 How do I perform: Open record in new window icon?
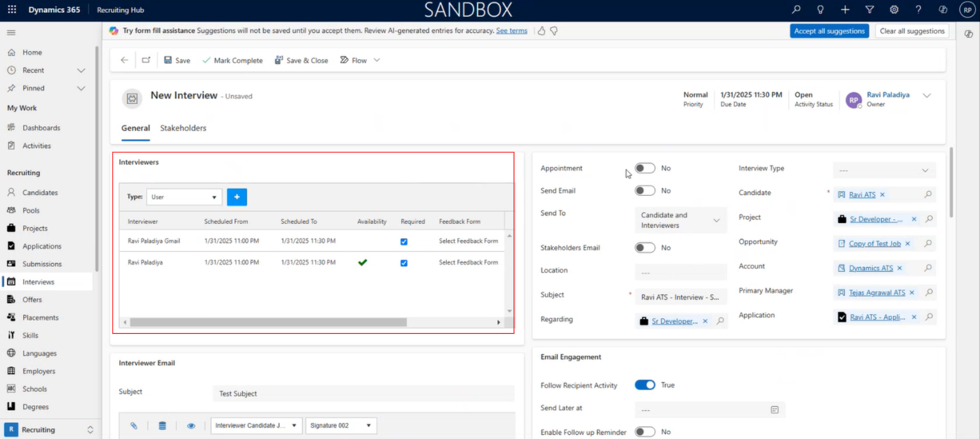tap(146, 60)
